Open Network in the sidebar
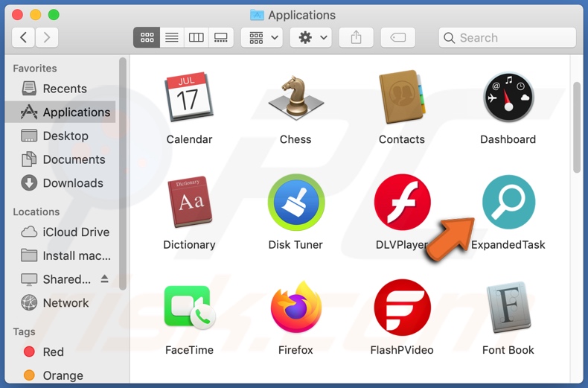The height and width of the screenshot is (388, 588). tap(60, 303)
